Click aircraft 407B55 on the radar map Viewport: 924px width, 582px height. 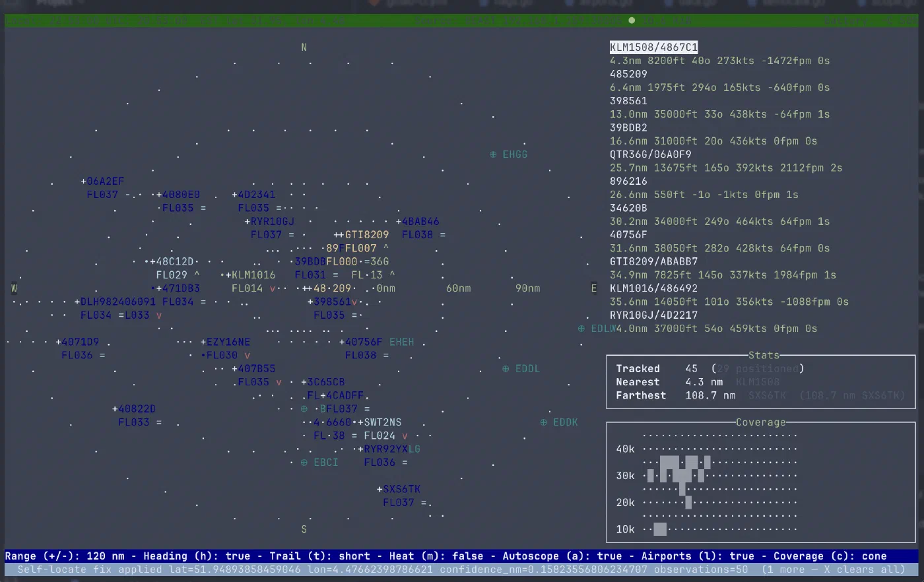pyautogui.click(x=253, y=369)
